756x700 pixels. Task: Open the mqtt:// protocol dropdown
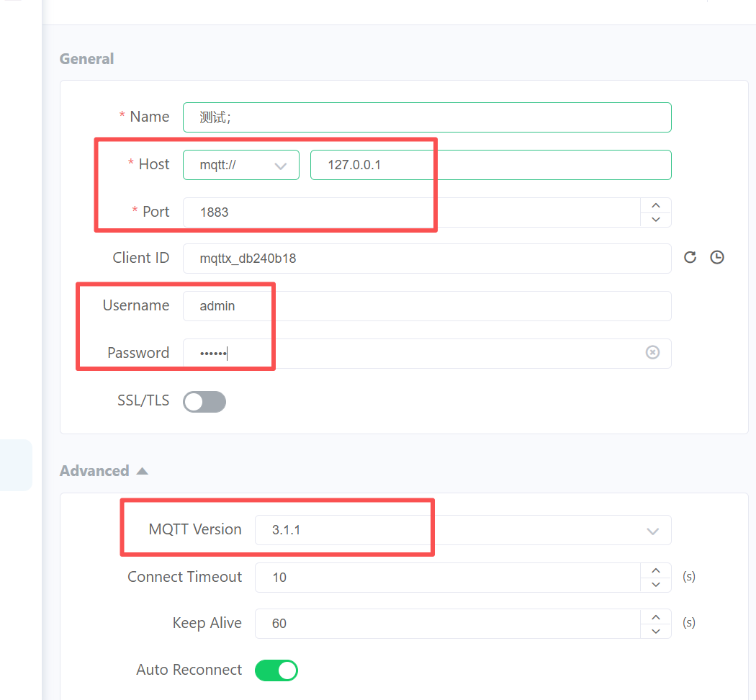240,165
